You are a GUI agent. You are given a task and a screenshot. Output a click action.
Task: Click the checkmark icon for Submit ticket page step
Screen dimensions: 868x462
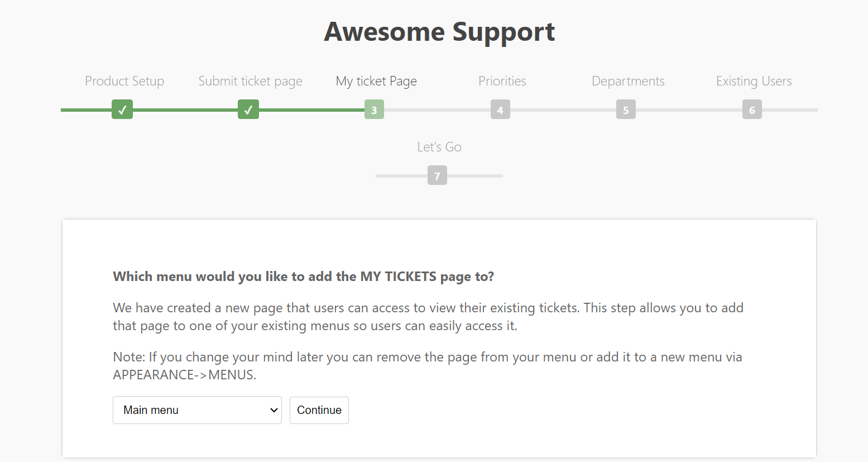(248, 109)
